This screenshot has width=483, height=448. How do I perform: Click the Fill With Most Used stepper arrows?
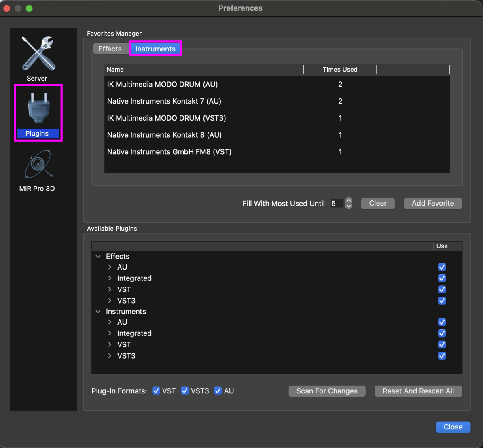[x=349, y=203]
